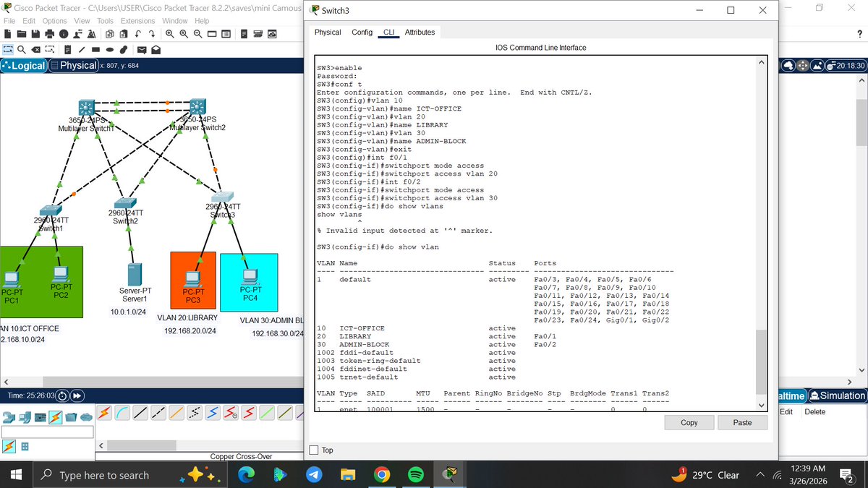Viewport: 868px width, 488px height.
Task: Click the Copy icon in toolbar
Action: pos(109,34)
